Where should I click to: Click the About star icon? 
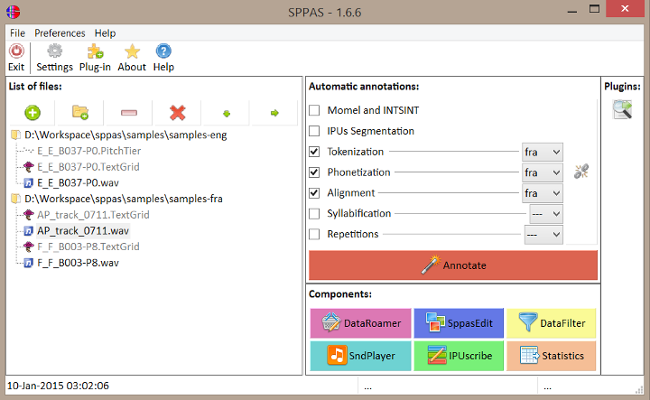click(132, 51)
